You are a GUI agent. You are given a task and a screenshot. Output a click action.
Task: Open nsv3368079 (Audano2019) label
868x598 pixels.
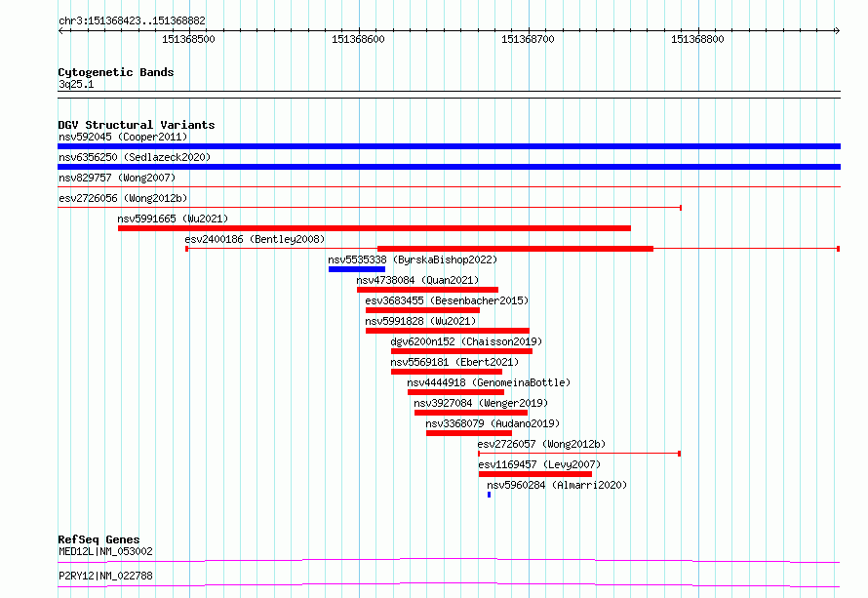(493, 423)
